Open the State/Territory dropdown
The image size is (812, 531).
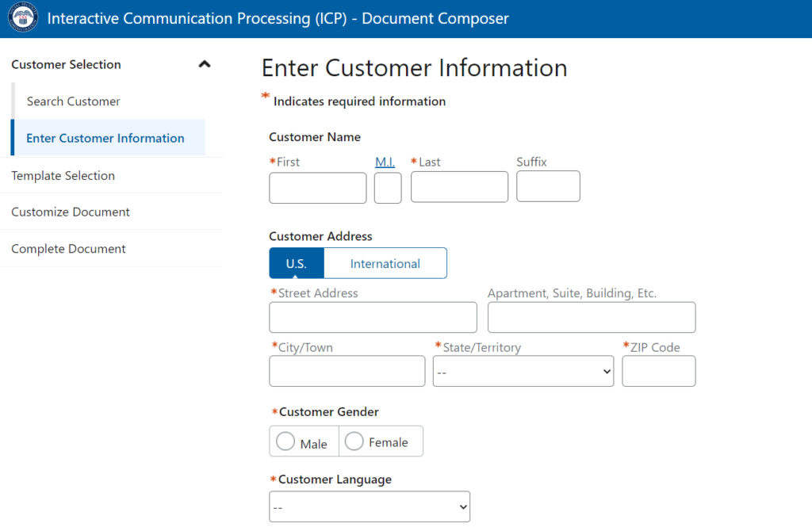coord(523,371)
